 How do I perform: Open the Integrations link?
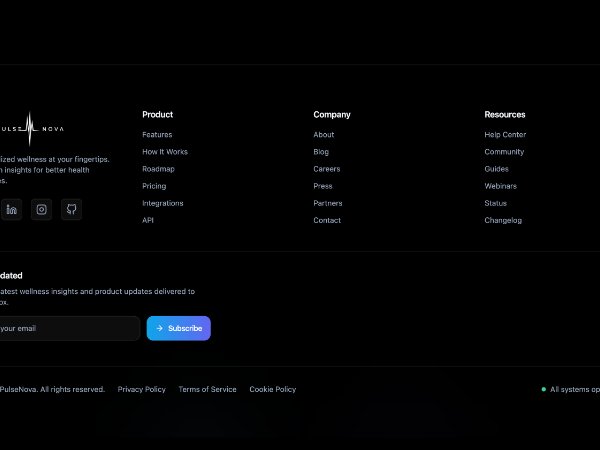[x=163, y=203]
